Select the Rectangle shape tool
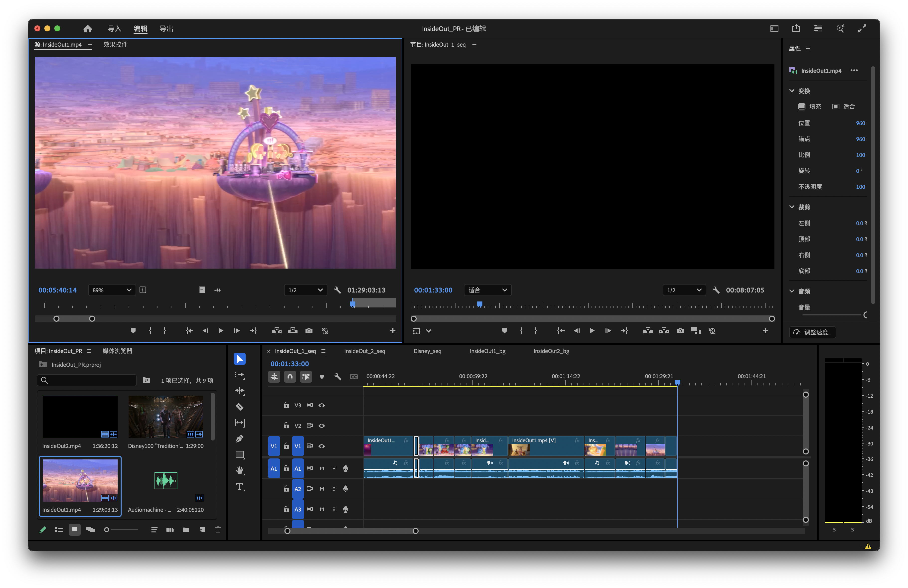Viewport: 908px width, 588px height. tap(240, 455)
